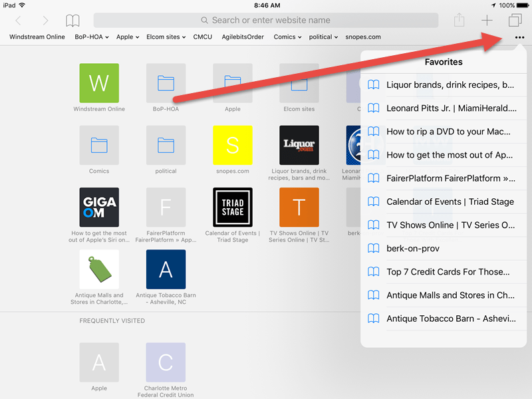
Task: Open the Triad Stage favorite tile
Action: click(232, 207)
